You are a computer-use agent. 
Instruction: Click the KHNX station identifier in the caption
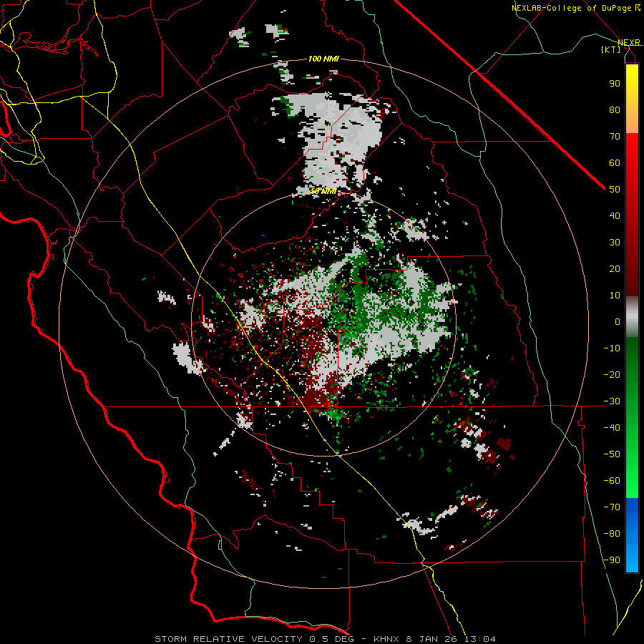tap(388, 639)
